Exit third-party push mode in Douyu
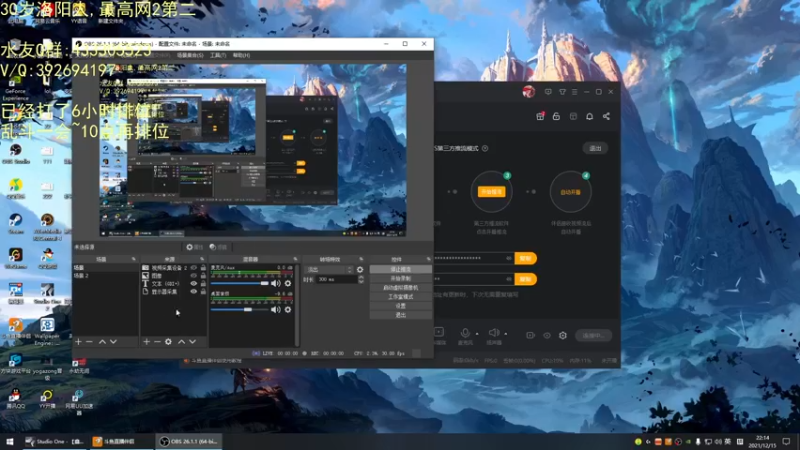The image size is (800, 450). coord(595,148)
